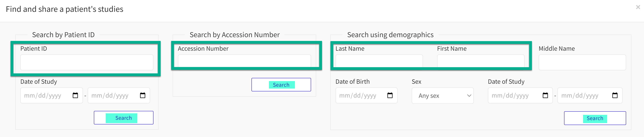Click Search in the demographics section

pos(595,118)
